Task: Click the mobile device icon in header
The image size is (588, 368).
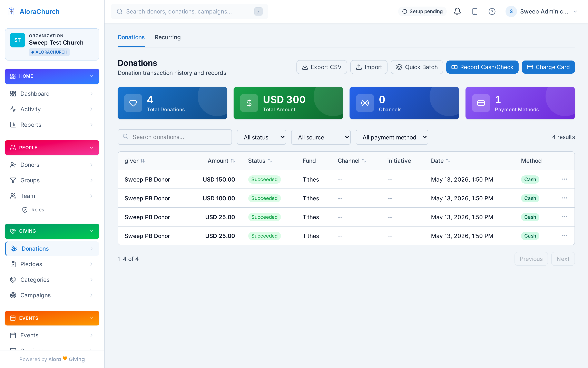Action: click(475, 11)
